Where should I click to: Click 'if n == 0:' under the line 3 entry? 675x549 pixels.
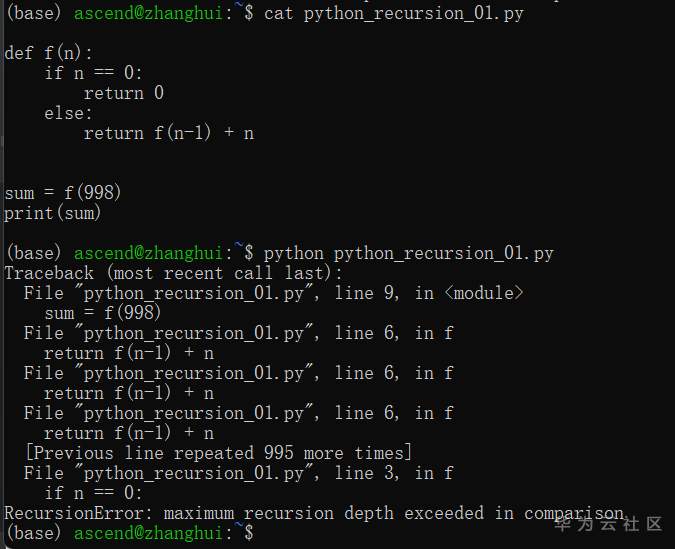pyautogui.click(x=93, y=493)
